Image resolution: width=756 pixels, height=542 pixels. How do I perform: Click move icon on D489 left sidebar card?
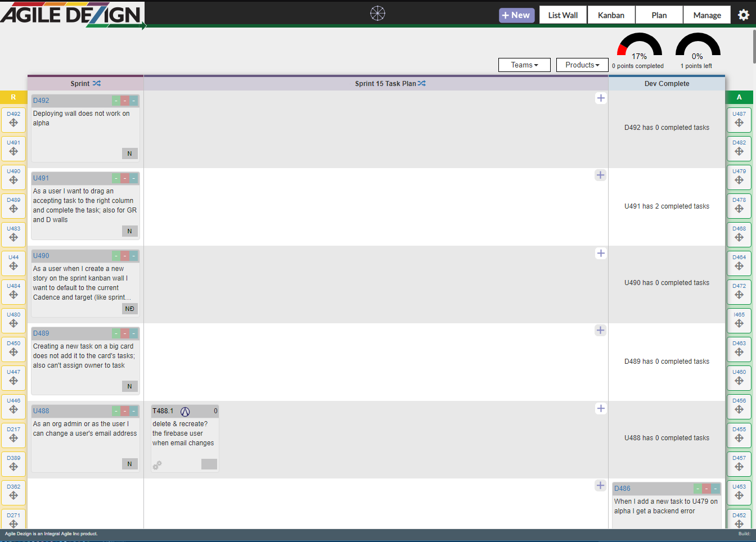click(13, 209)
